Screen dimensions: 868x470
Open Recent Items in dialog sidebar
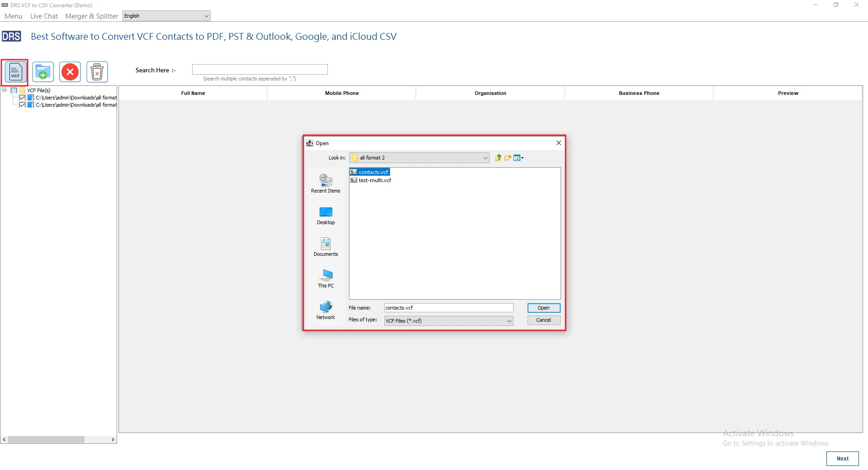tap(325, 183)
